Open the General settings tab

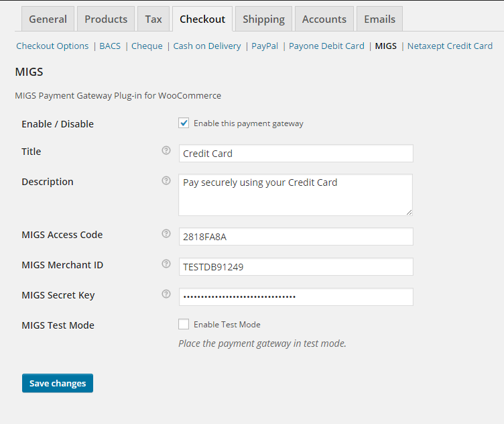[x=48, y=19]
